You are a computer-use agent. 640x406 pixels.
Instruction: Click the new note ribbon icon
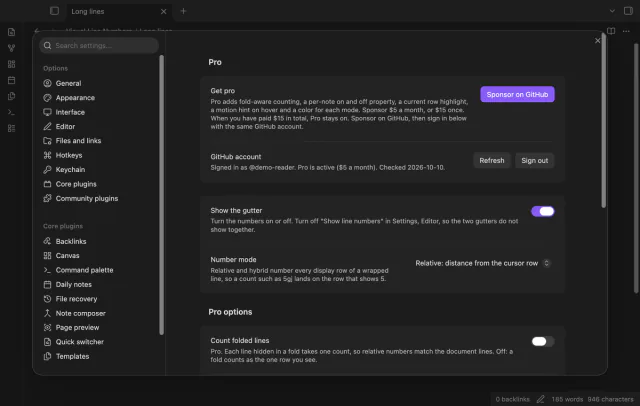click(x=11, y=32)
